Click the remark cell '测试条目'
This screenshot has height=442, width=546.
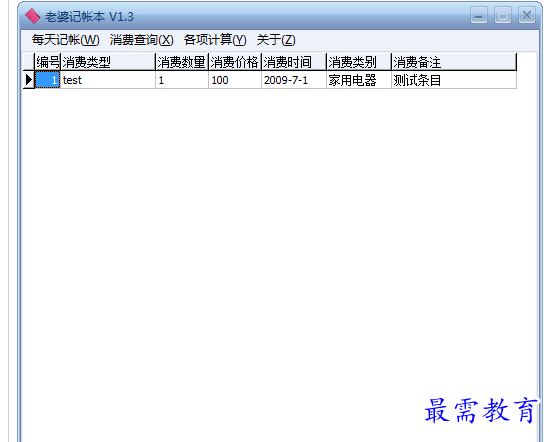(454, 80)
